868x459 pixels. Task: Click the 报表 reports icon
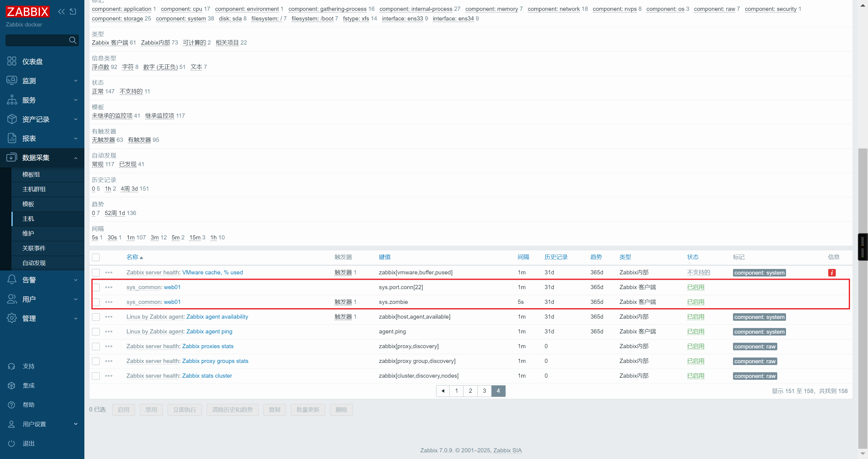pyautogui.click(x=12, y=138)
